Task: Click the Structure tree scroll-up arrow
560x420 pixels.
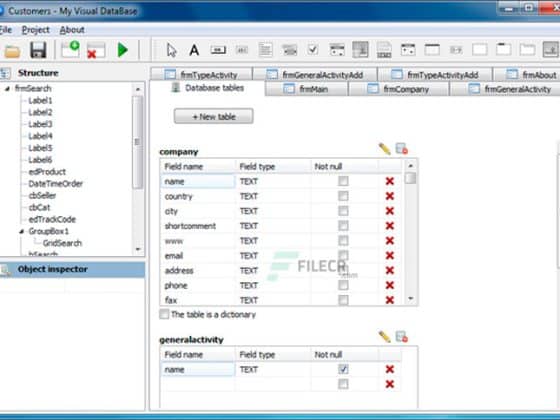Action: (x=138, y=89)
